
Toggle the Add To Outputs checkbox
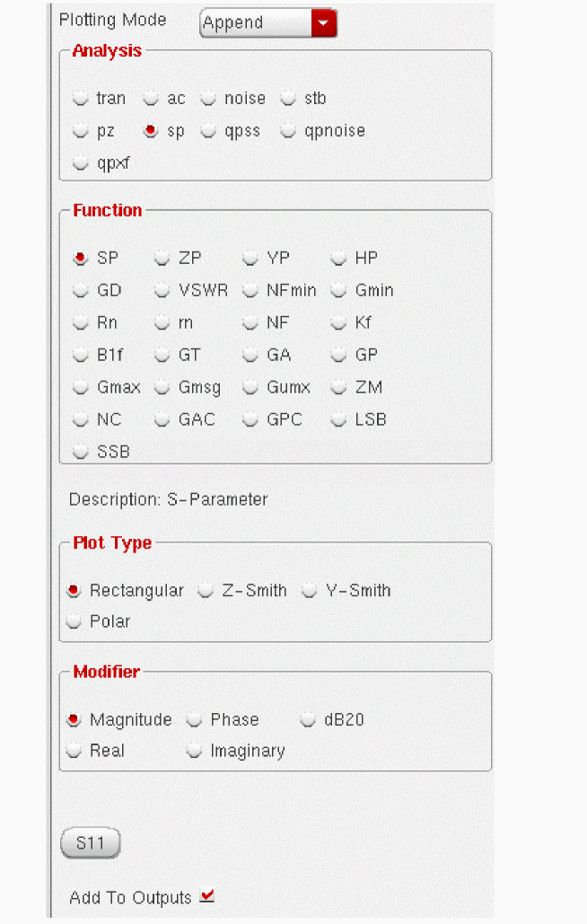point(208,896)
